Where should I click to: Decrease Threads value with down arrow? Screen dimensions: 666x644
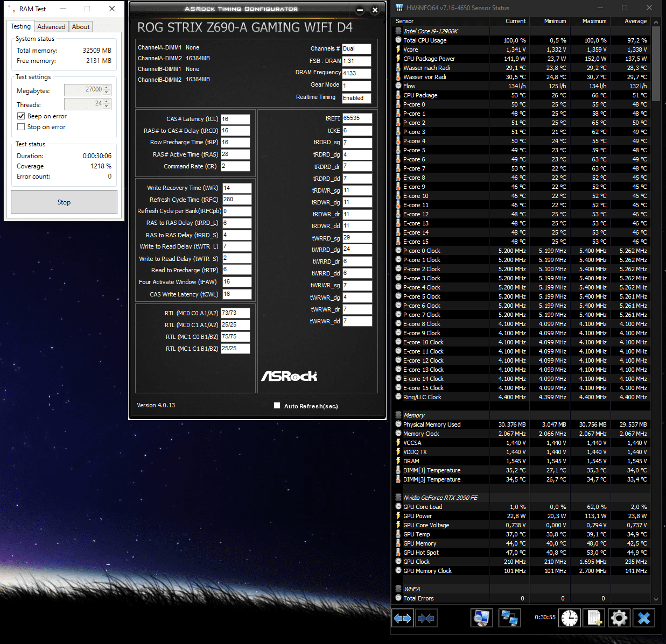pyautogui.click(x=107, y=107)
